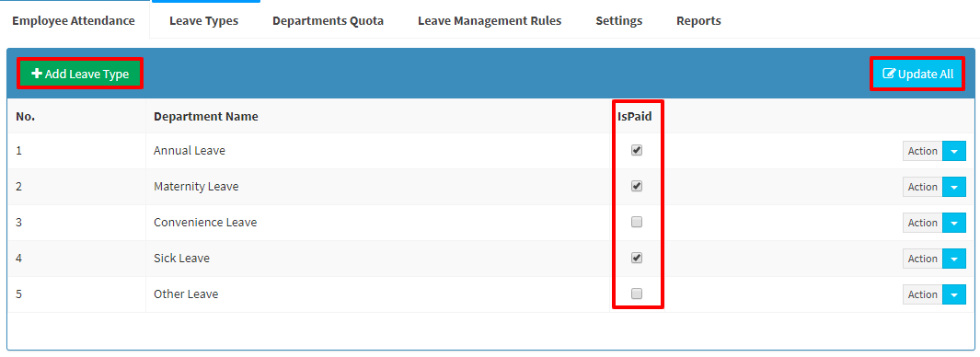
Task: Go to the Leave Management Rules tab
Action: tap(490, 20)
